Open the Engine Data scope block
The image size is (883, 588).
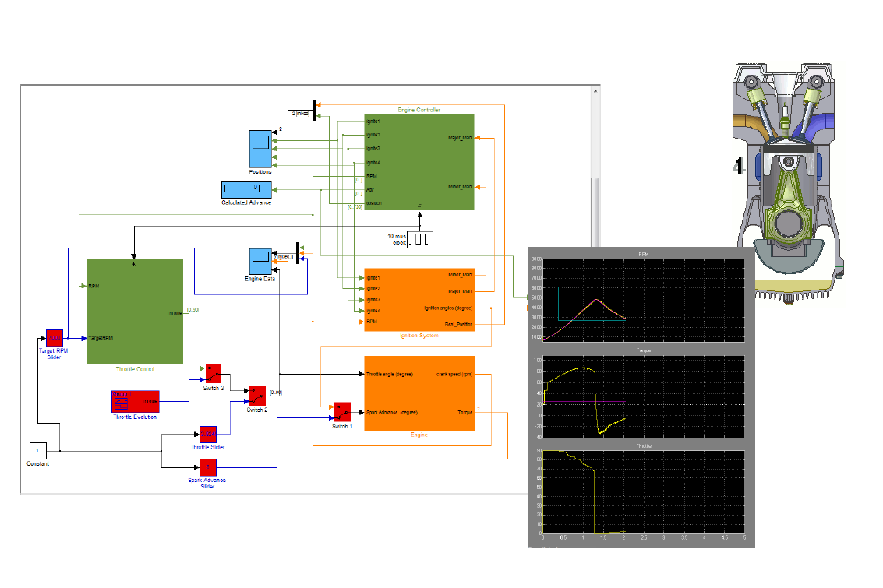click(x=260, y=260)
